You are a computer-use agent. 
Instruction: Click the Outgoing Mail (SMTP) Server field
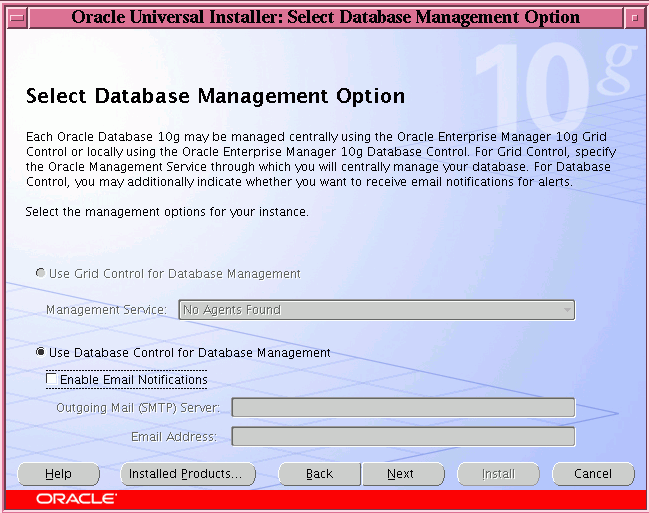coord(403,407)
